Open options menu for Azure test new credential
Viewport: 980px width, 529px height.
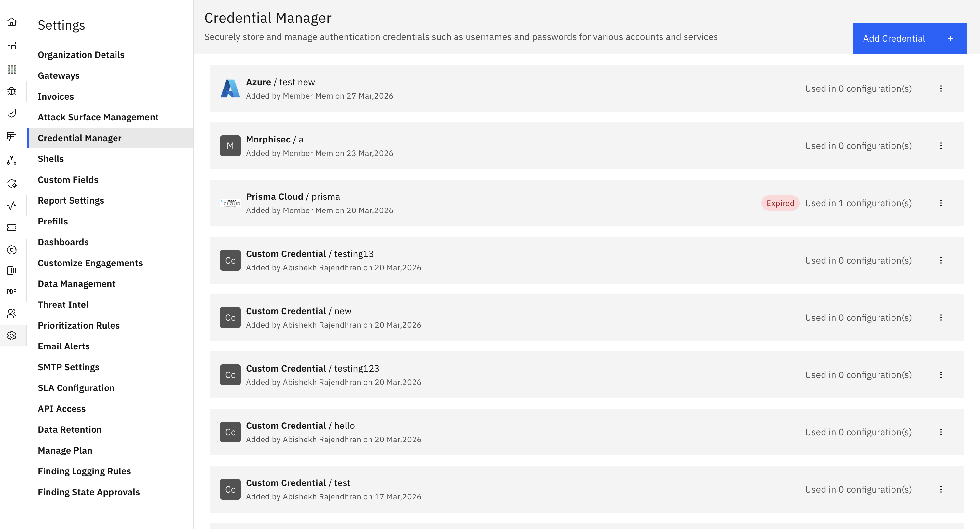tap(941, 88)
